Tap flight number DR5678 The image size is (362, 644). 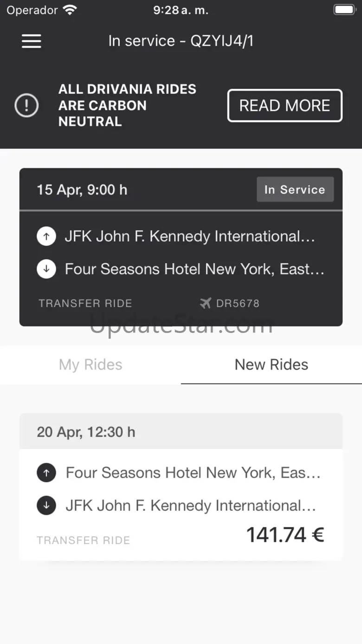tap(238, 304)
